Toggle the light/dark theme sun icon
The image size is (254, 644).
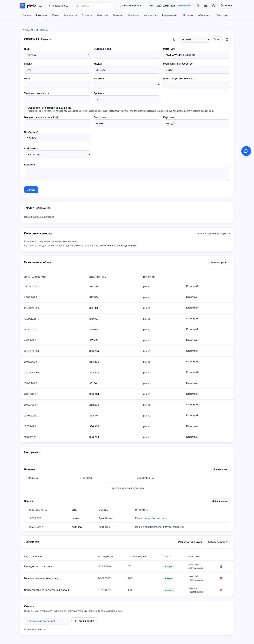[213, 5]
